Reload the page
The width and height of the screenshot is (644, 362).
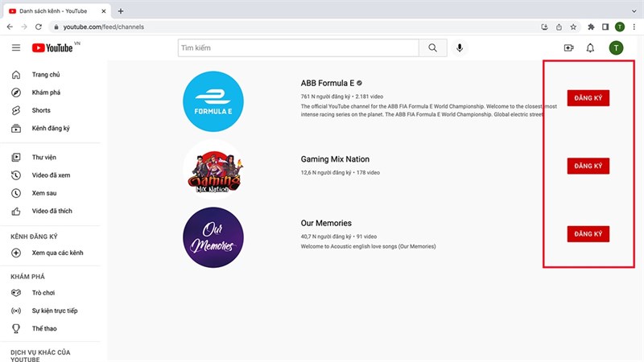point(38,27)
